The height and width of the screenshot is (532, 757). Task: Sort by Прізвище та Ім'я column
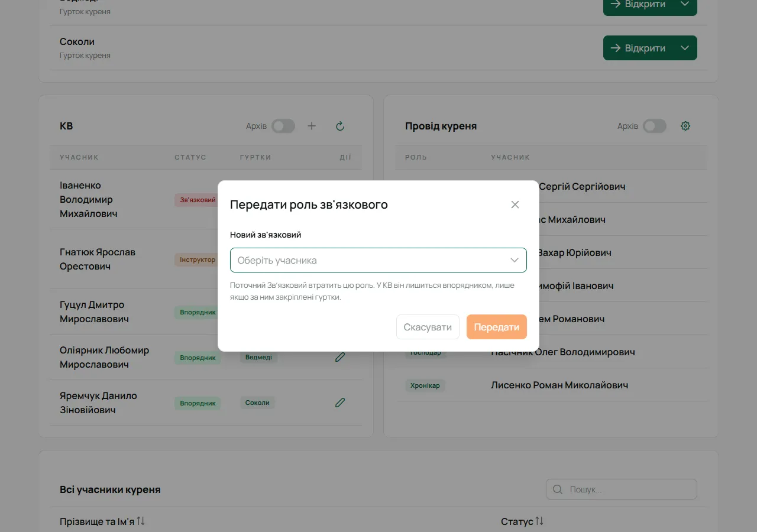pyautogui.click(x=102, y=521)
